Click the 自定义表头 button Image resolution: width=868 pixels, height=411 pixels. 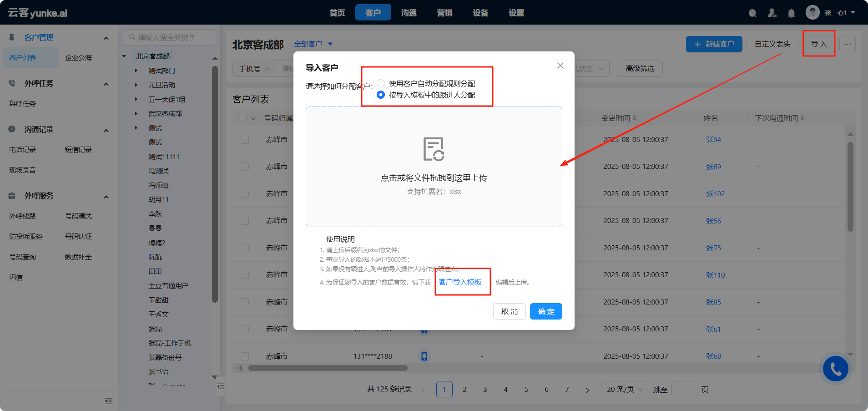pyautogui.click(x=772, y=44)
